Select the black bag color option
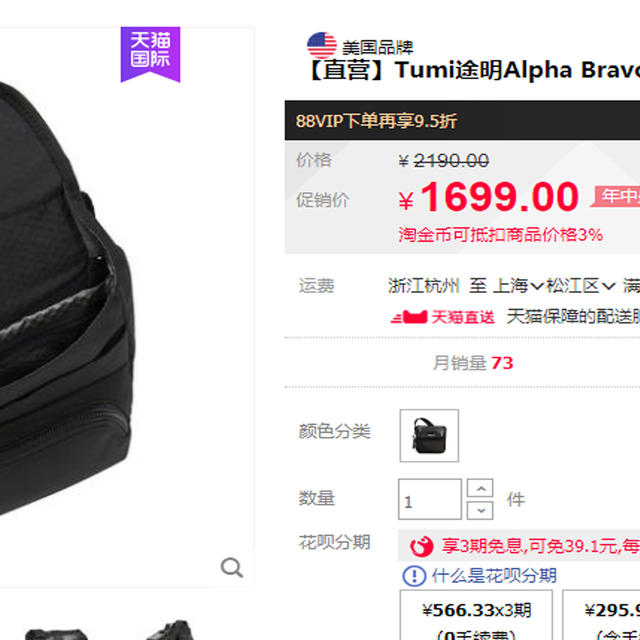This screenshot has width=640, height=640. coord(429,436)
